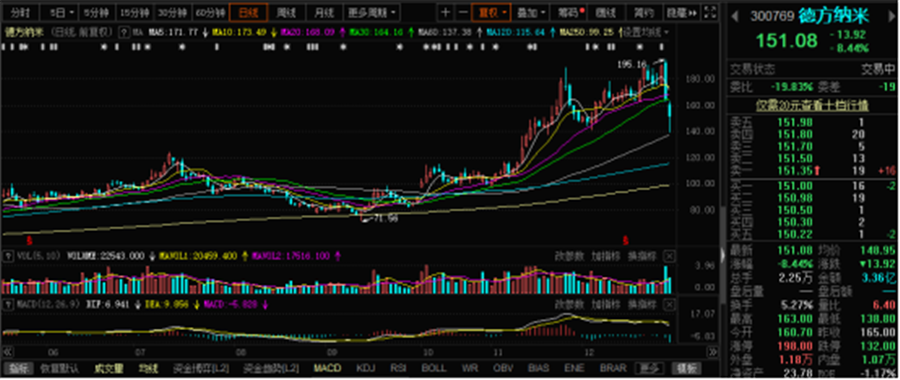Viewport: 900px width, 380px height.
Task: Open the 更多周期 periods dropdown
Action: tap(373, 12)
